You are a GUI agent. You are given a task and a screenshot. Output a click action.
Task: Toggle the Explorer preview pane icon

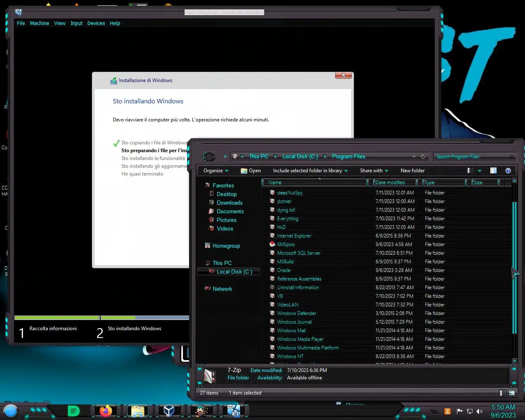(x=493, y=171)
